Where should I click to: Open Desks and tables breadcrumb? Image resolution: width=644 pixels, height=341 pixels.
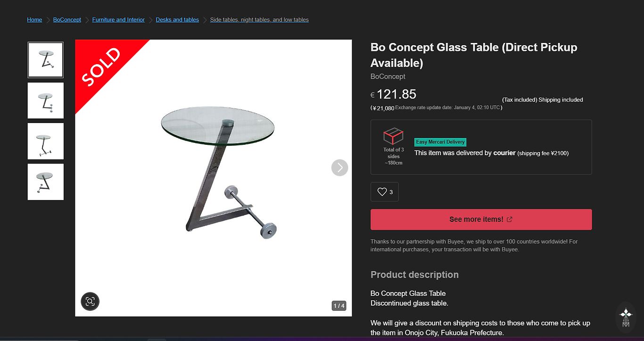pyautogui.click(x=177, y=20)
